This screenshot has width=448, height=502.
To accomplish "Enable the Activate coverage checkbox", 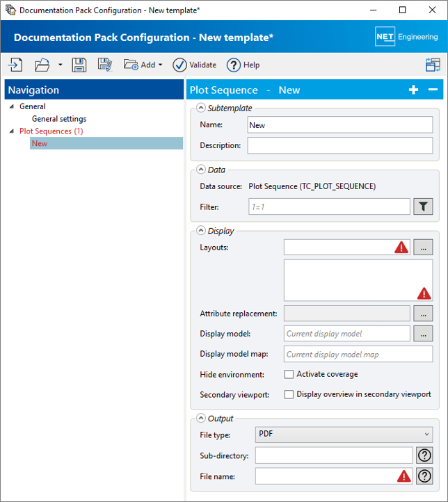I will 289,374.
